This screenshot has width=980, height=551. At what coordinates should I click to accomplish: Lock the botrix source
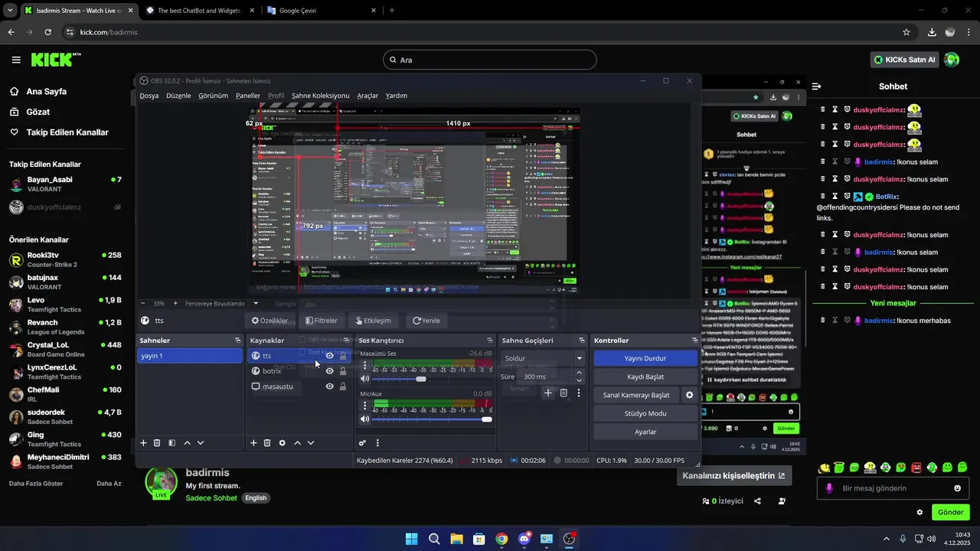[343, 371]
